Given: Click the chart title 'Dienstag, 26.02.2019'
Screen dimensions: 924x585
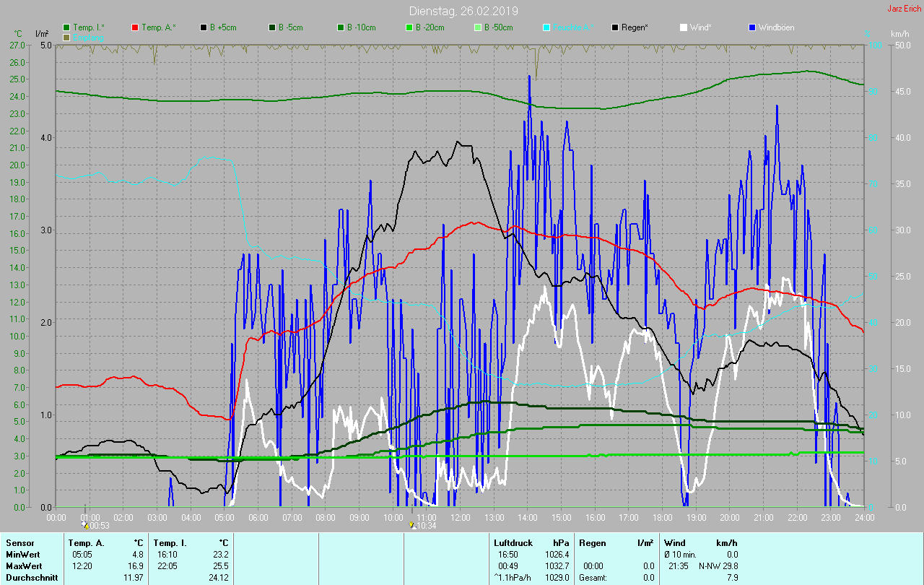Looking at the screenshot, I should pos(463,11).
